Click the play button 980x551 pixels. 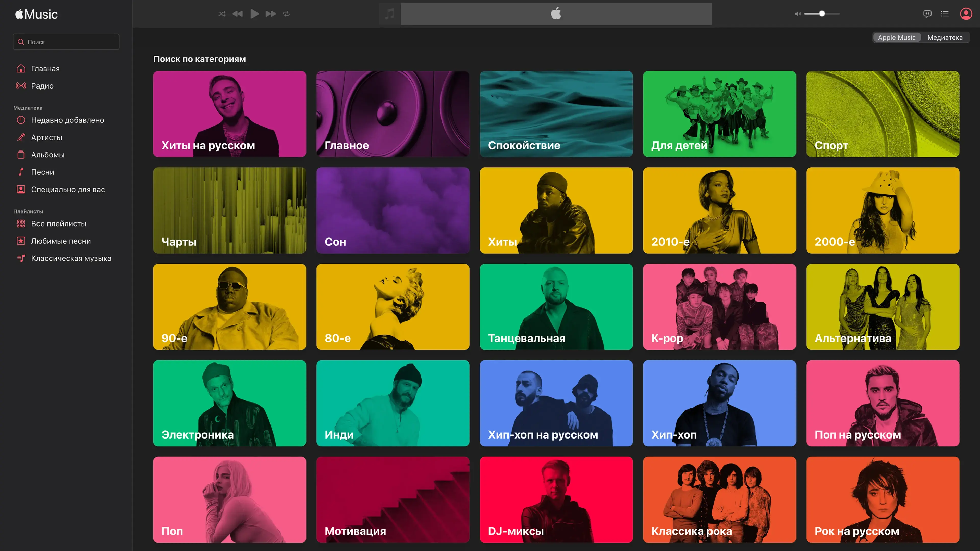(254, 14)
